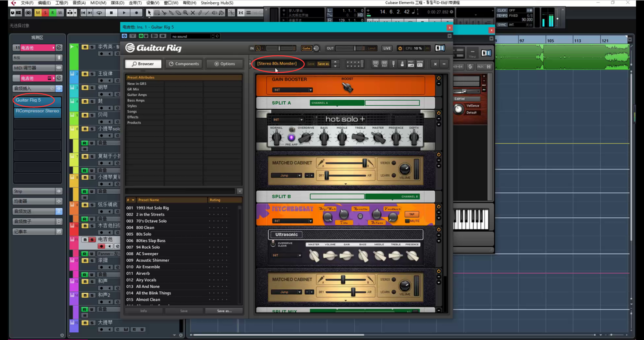Screen dimensions: 644x340
Task: Select the Draw pencil tool
Action: pyautogui.click(x=200, y=13)
